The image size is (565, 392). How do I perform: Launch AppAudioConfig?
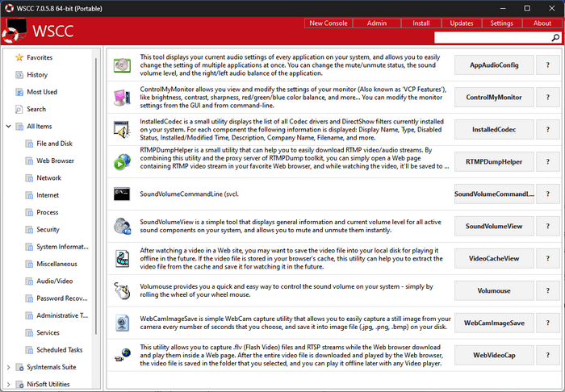tap(494, 65)
